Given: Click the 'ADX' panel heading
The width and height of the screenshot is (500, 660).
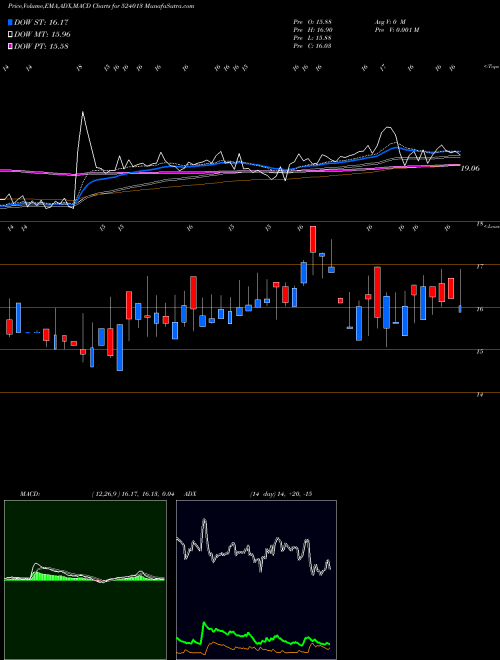Looking at the screenshot, I should tap(190, 494).
